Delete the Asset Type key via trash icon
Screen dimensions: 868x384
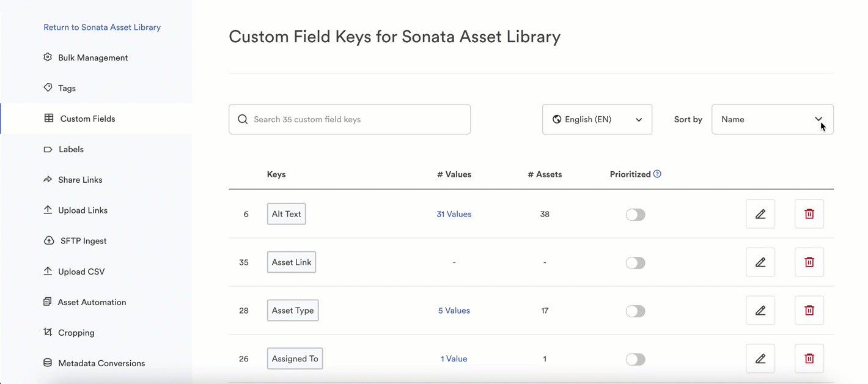pos(809,311)
